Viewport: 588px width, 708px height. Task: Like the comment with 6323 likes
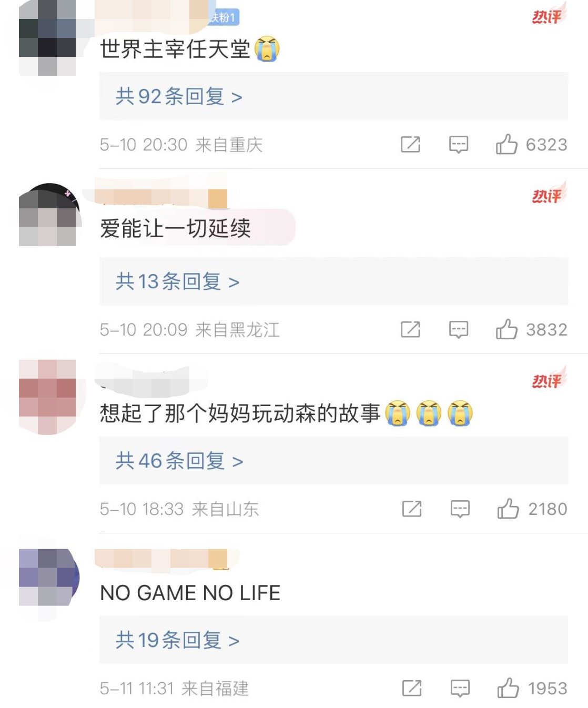[x=506, y=144]
